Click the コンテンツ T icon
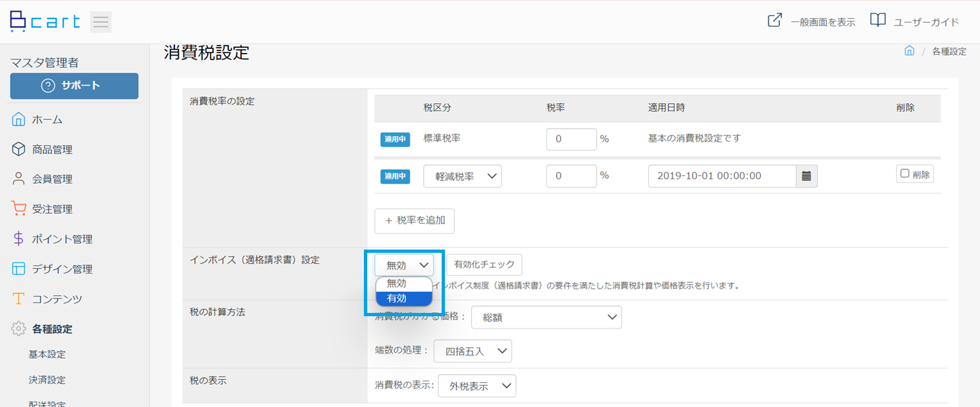980x407 pixels. tap(18, 299)
